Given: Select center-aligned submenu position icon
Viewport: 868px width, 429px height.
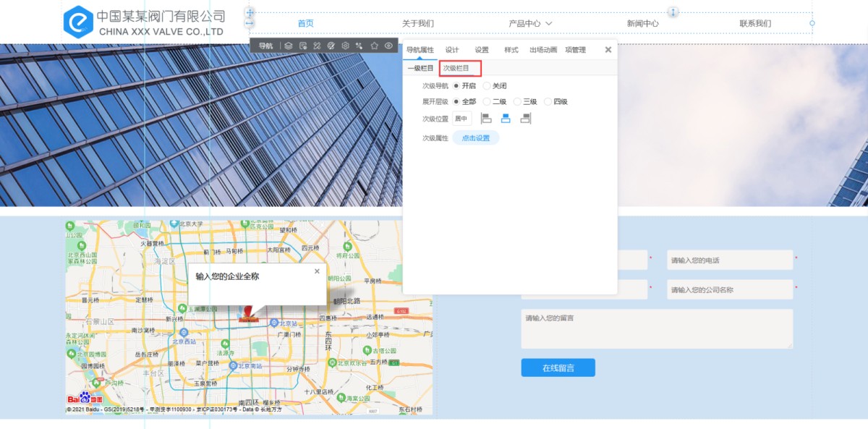Looking at the screenshot, I should coord(506,119).
